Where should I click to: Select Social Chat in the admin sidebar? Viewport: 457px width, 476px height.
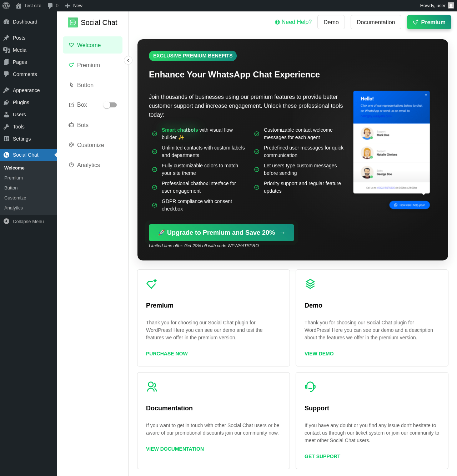tap(29, 155)
